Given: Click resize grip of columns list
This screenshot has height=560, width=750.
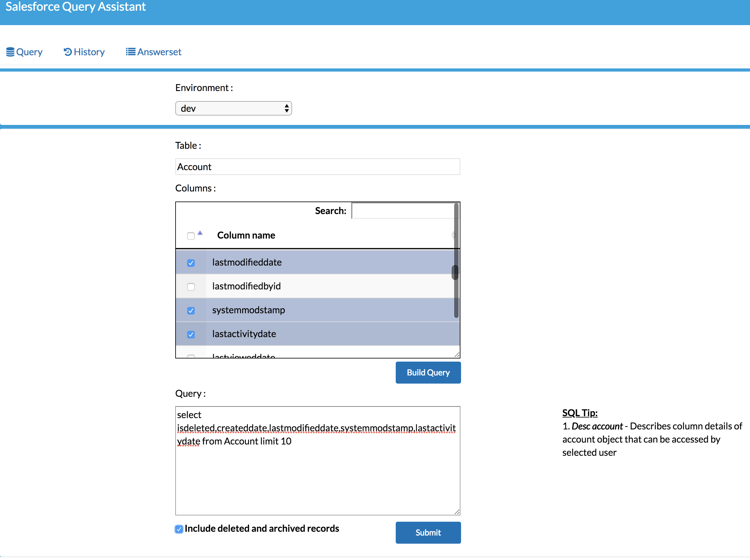Looking at the screenshot, I should pyautogui.click(x=457, y=355).
